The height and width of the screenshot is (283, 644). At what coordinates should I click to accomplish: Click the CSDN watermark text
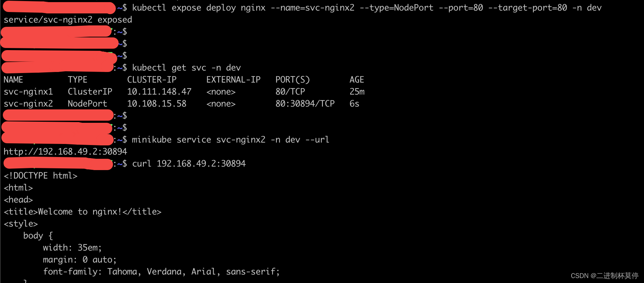604,276
